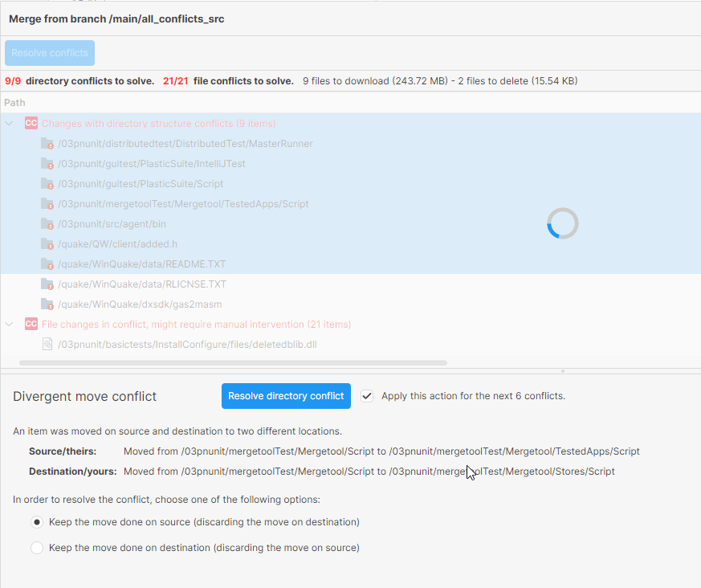Select keep the move done on source
701x588 pixels.
tap(37, 521)
